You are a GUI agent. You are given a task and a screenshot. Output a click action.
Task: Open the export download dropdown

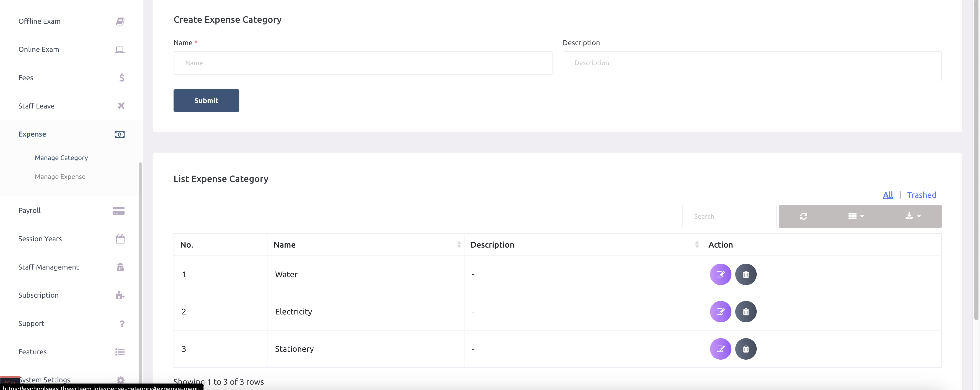(913, 216)
